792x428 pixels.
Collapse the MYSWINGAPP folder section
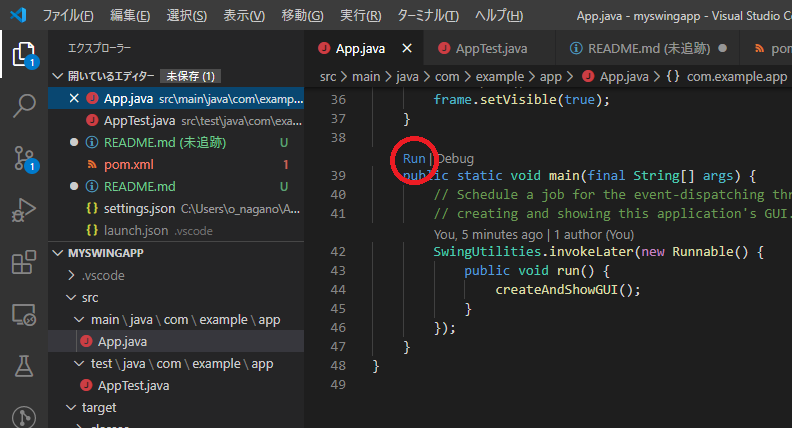(58, 253)
